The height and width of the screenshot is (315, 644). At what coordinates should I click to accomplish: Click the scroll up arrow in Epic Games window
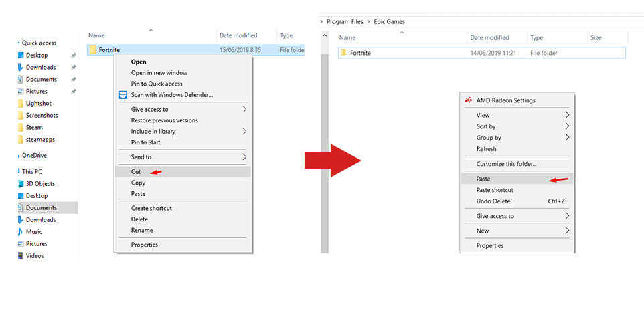pyautogui.click(x=325, y=35)
